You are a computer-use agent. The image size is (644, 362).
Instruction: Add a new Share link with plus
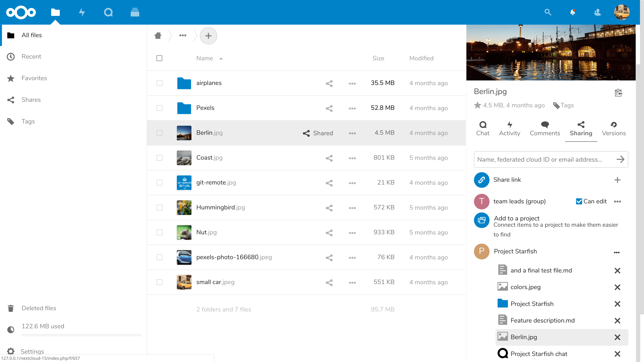[x=617, y=180]
